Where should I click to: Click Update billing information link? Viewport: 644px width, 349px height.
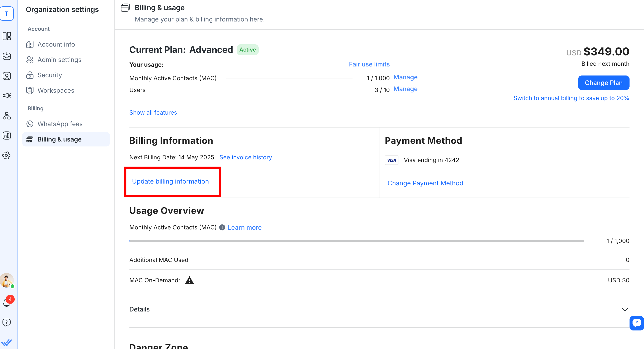click(170, 181)
